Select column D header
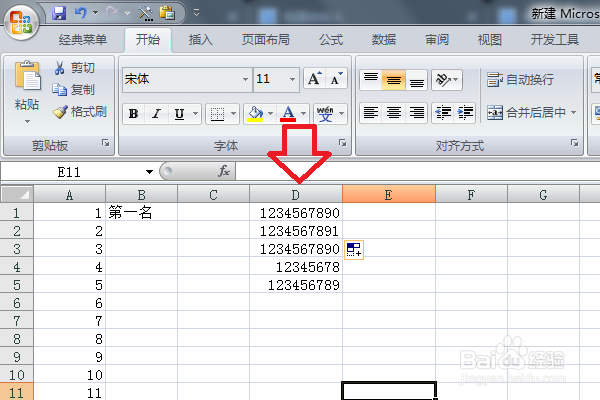Image resolution: width=600 pixels, height=400 pixels. [x=296, y=195]
